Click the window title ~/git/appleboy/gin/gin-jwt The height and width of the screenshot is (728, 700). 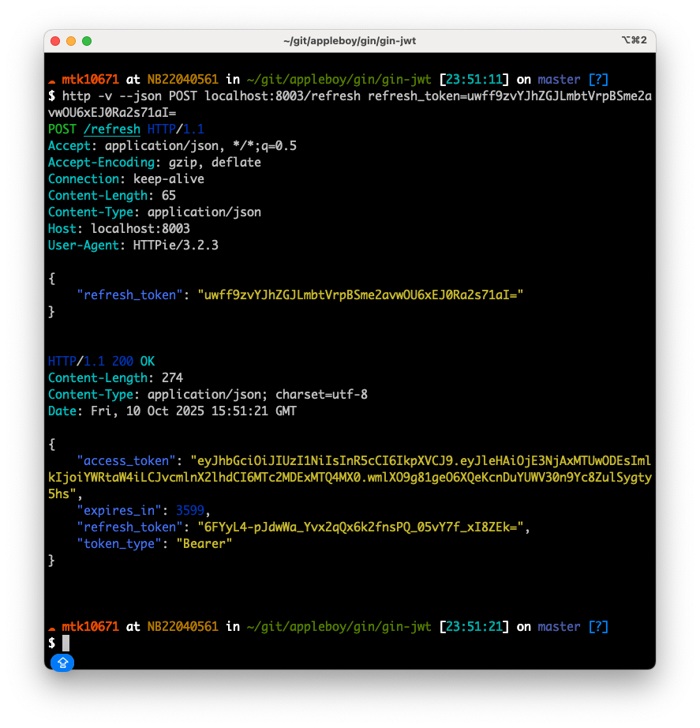tap(350, 41)
